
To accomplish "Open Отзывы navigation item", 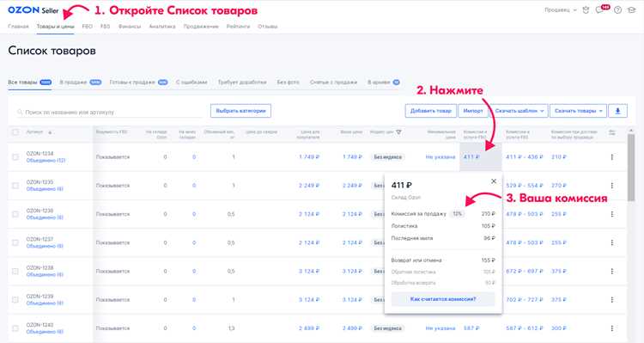I will point(267,27).
